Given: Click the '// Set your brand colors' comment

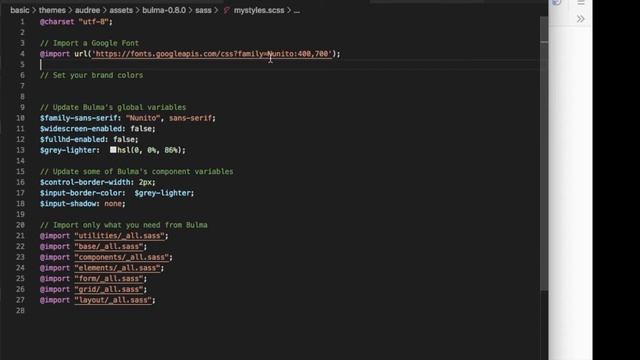Looking at the screenshot, I should tap(91, 75).
